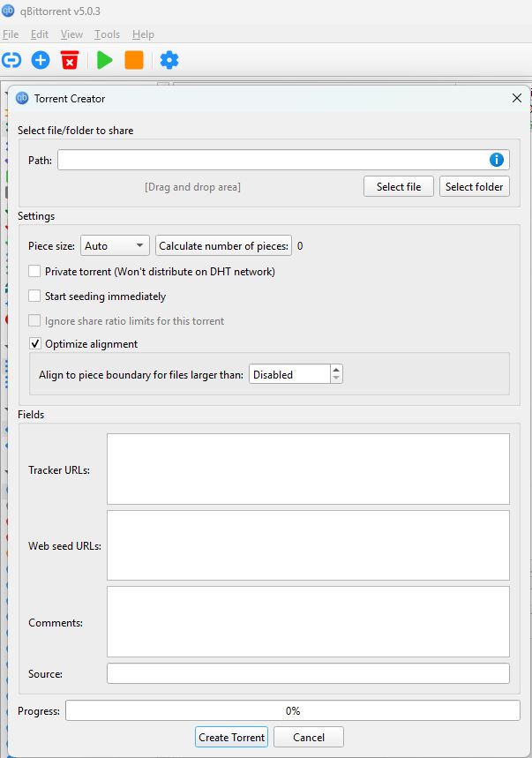Click the progress bar showing 0%
Screen dimensions: 532x758
click(292, 710)
